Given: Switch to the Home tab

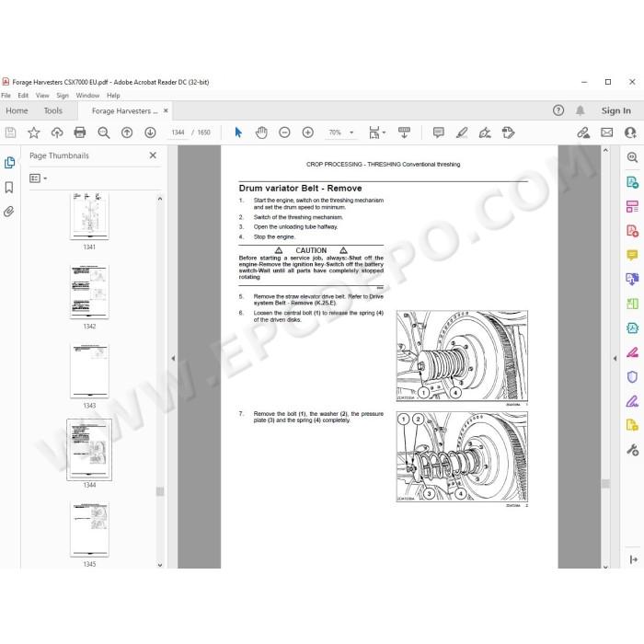Looking at the screenshot, I should (17, 110).
